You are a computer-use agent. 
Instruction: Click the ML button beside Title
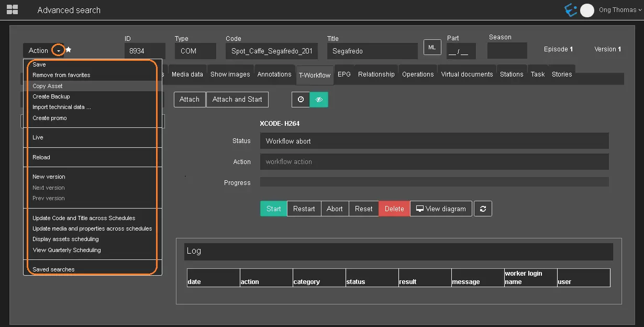point(432,48)
